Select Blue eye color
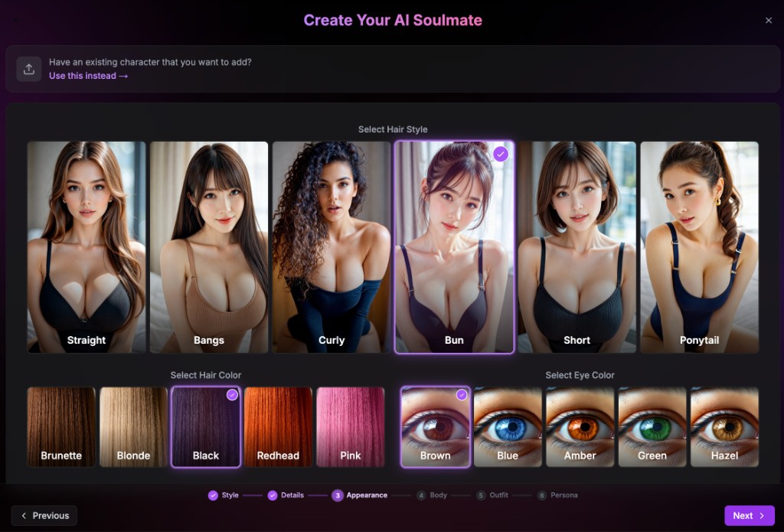The width and height of the screenshot is (784, 532). [507, 425]
